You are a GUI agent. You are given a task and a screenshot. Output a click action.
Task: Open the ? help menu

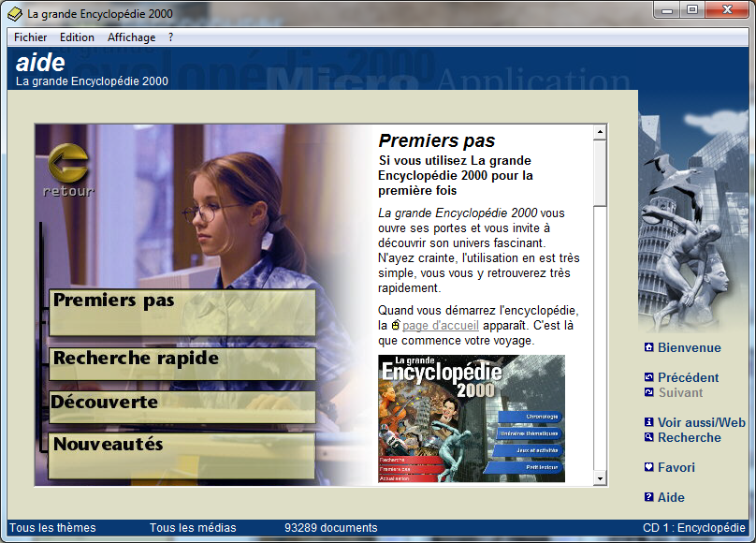coord(170,37)
